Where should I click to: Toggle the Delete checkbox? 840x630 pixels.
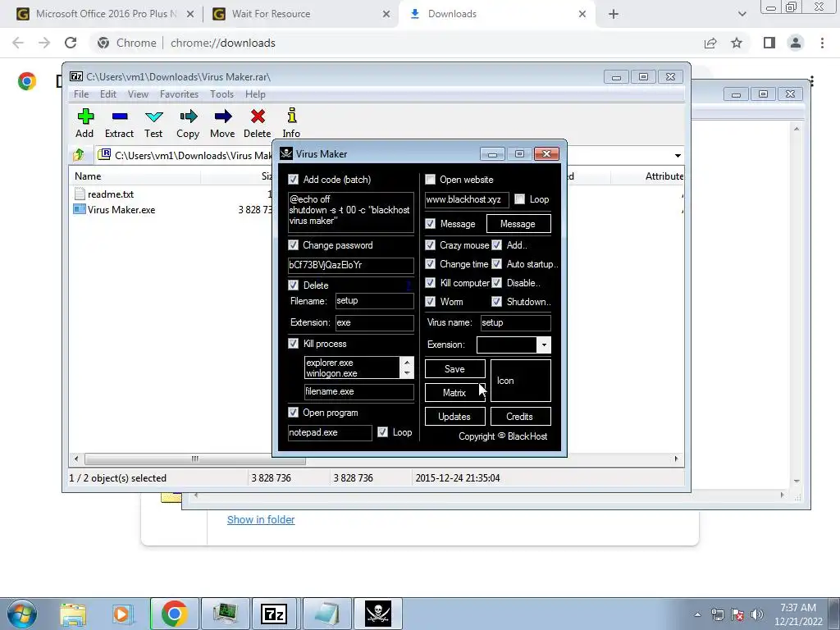coord(293,285)
